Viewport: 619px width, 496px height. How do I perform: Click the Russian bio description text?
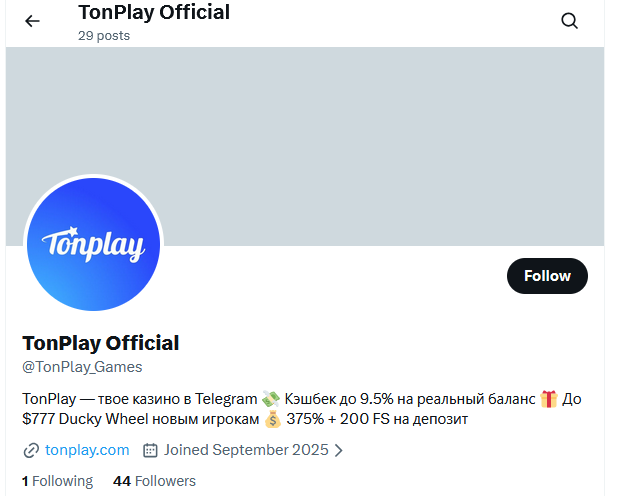tap(140, 399)
